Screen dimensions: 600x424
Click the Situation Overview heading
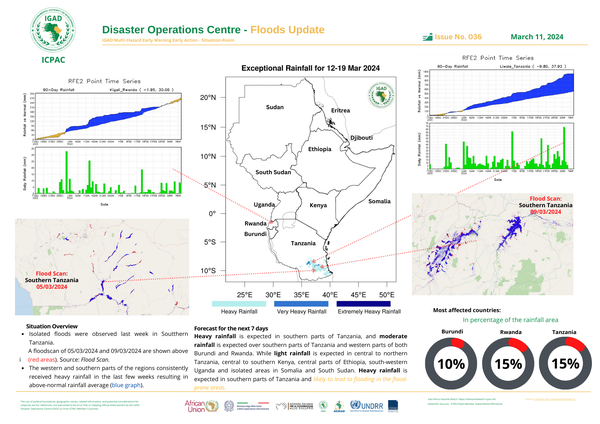click(55, 327)
